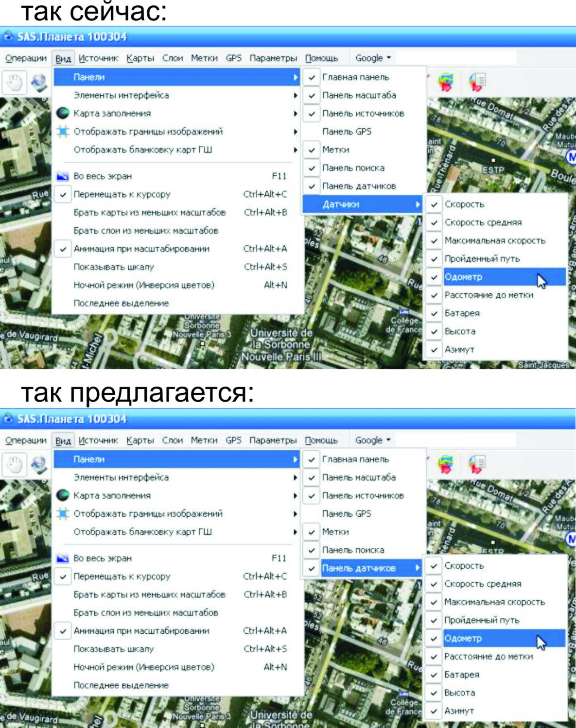Click the list-with-marker icon in lower toolbar
Screen dimensions: 576x728
point(477,464)
